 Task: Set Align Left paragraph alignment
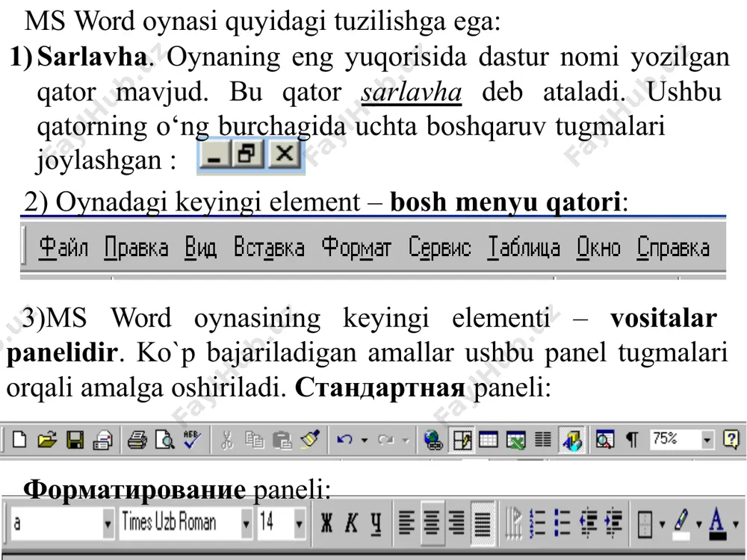point(406,523)
